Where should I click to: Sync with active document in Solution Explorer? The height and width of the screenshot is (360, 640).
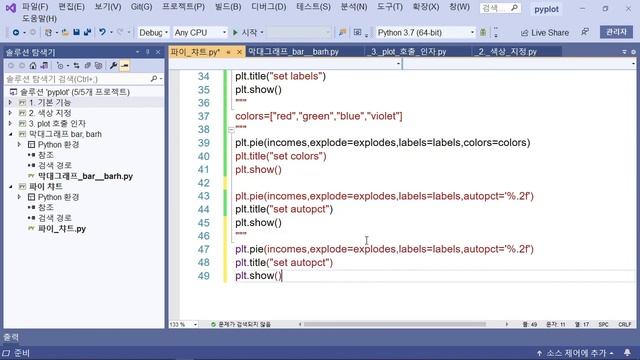(76, 66)
